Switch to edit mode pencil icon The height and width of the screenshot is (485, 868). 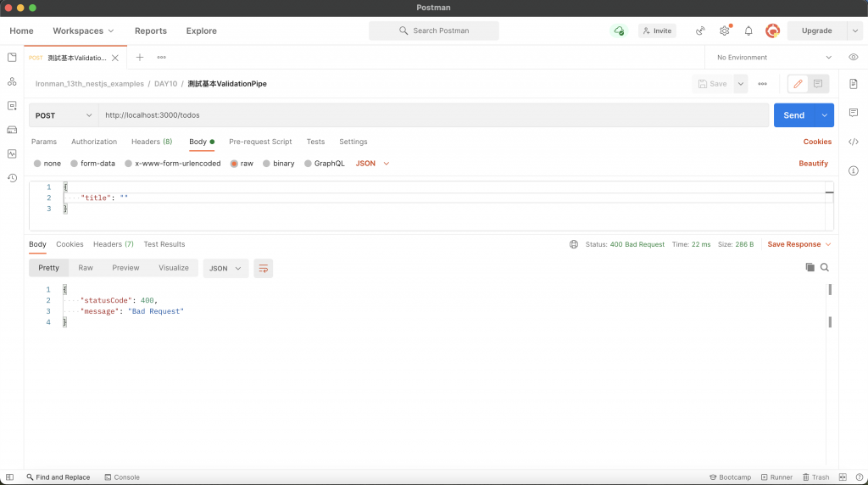click(798, 84)
